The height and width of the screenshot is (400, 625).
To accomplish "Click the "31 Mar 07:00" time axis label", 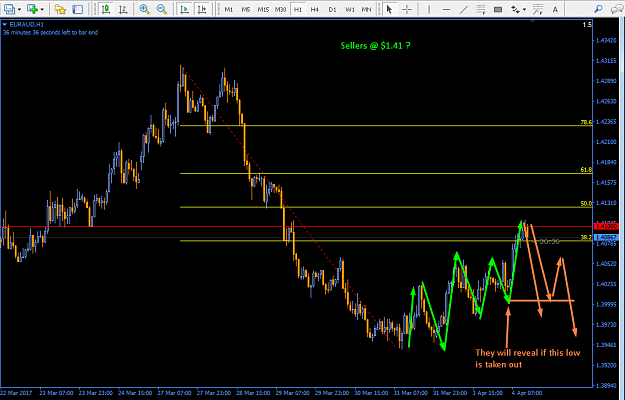I will 410,393.
